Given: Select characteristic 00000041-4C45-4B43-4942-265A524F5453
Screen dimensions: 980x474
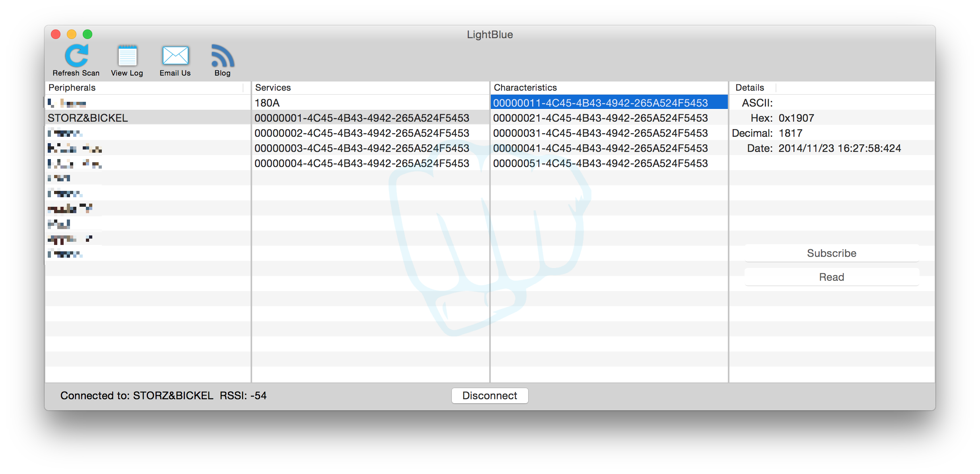Looking at the screenshot, I should pos(609,148).
